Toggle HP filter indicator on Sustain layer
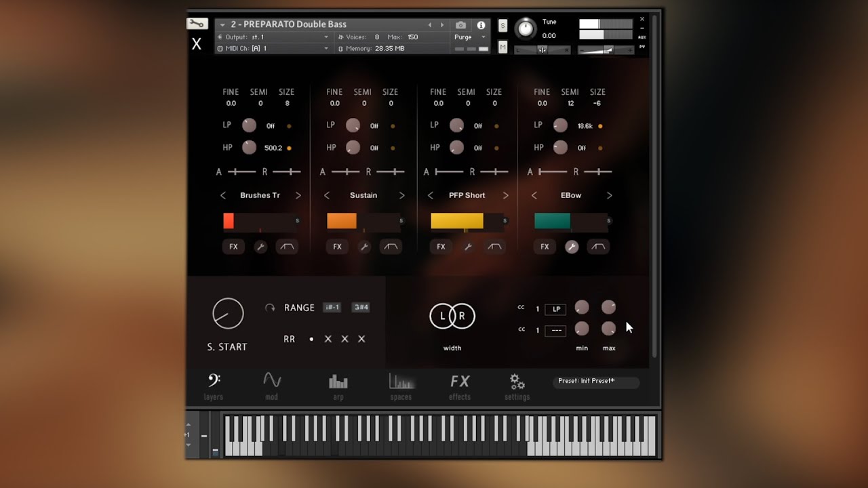Viewport: 868px width, 488px height. tap(393, 148)
